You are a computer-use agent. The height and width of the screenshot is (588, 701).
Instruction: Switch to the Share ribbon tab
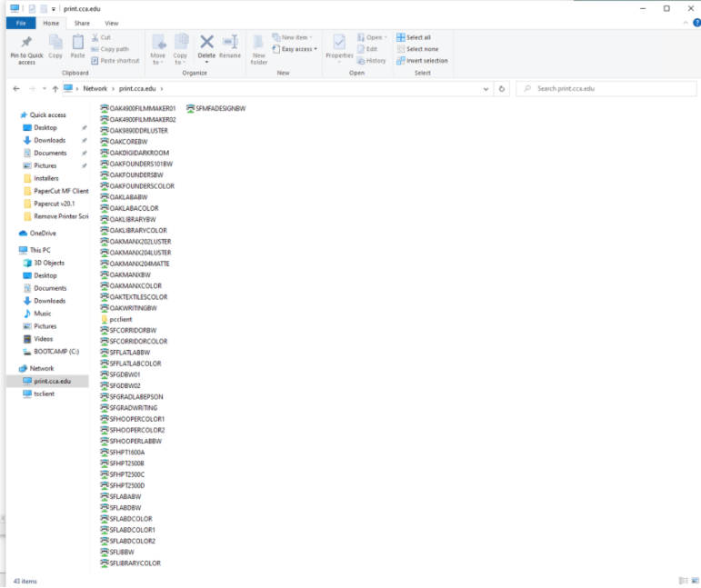pos(82,24)
